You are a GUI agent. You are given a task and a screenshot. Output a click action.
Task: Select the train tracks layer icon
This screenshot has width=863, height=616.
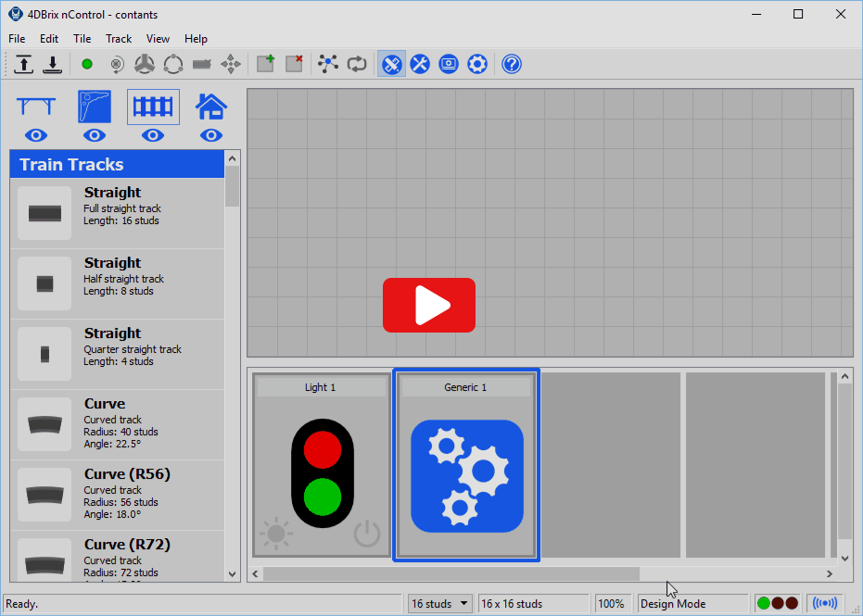coord(153,107)
